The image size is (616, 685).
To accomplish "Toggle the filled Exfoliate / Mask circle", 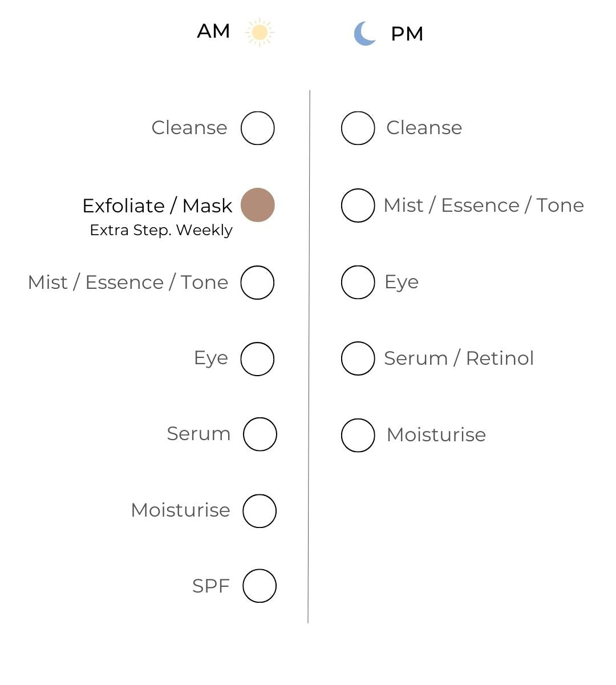I will click(257, 205).
